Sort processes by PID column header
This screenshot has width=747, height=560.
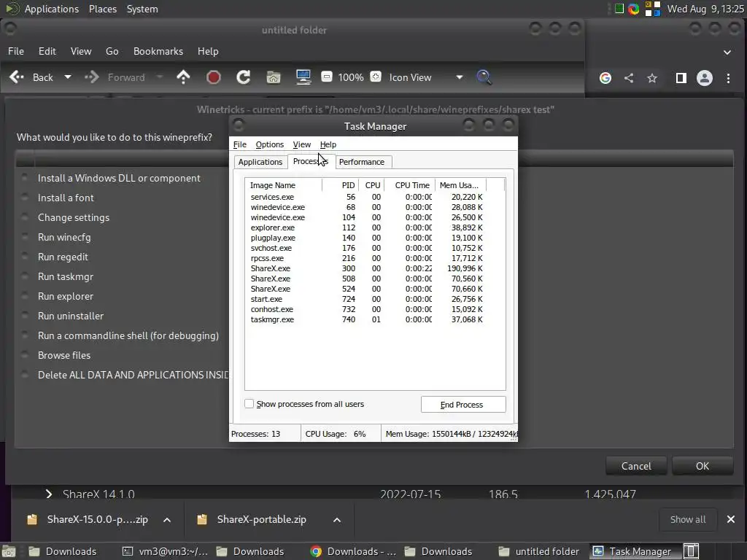coord(341,185)
